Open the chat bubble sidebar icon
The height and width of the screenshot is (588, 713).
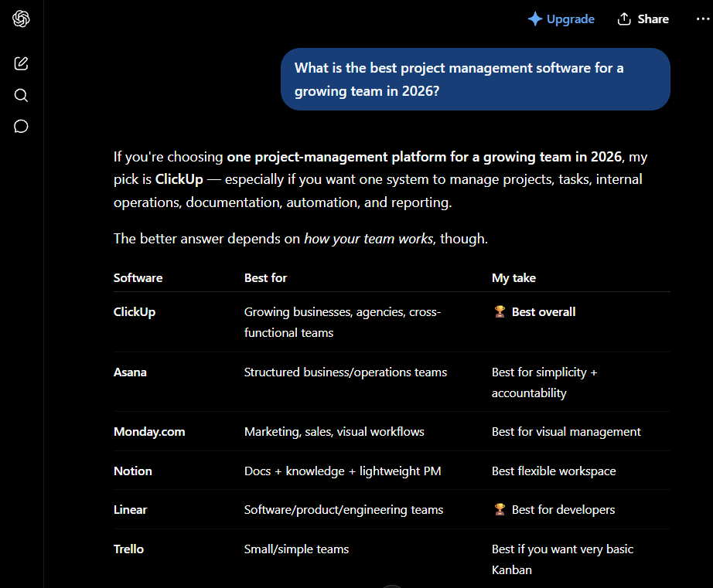[21, 126]
